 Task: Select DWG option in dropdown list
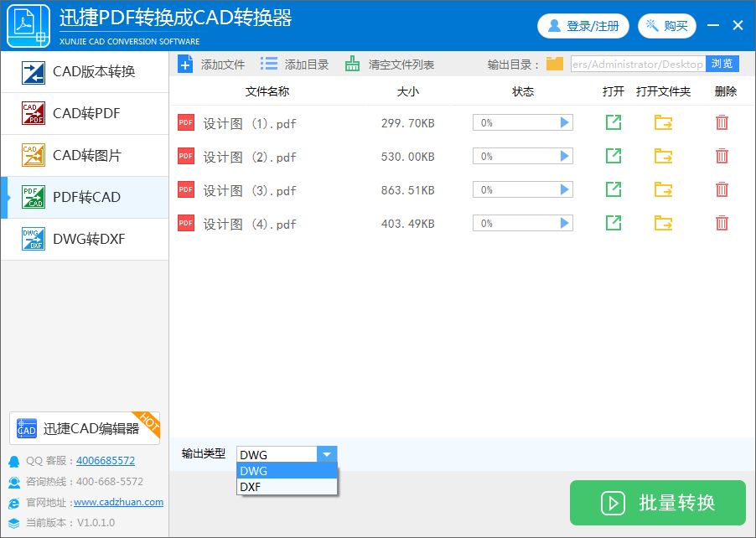[287, 471]
